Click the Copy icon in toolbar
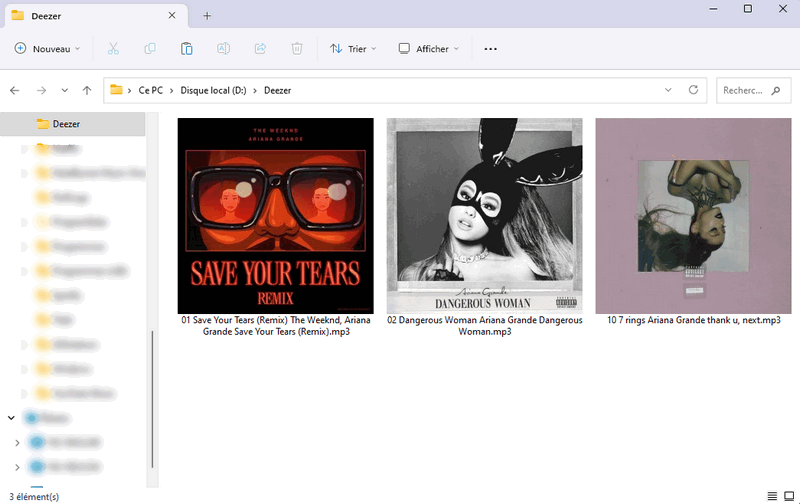Image resolution: width=800 pixels, height=504 pixels. click(x=150, y=49)
